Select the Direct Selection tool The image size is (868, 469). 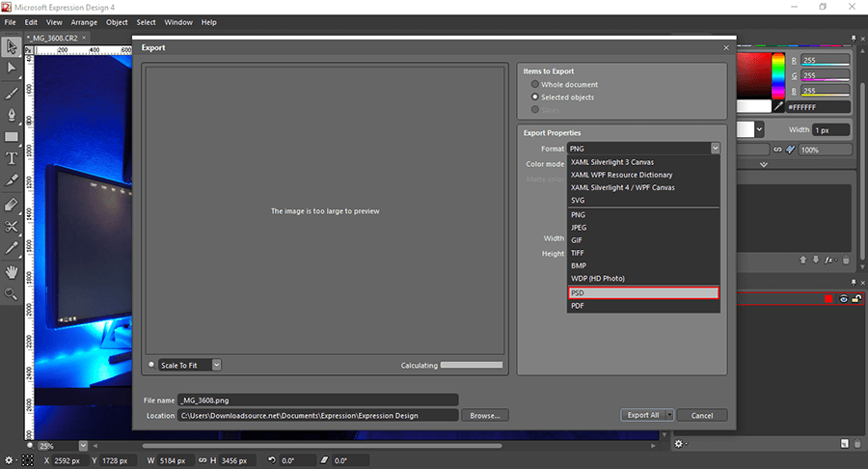click(x=11, y=69)
